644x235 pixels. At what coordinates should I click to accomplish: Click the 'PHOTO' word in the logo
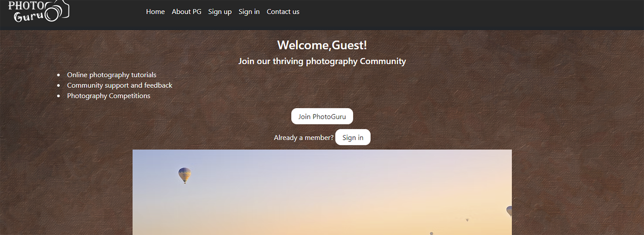(x=26, y=5)
